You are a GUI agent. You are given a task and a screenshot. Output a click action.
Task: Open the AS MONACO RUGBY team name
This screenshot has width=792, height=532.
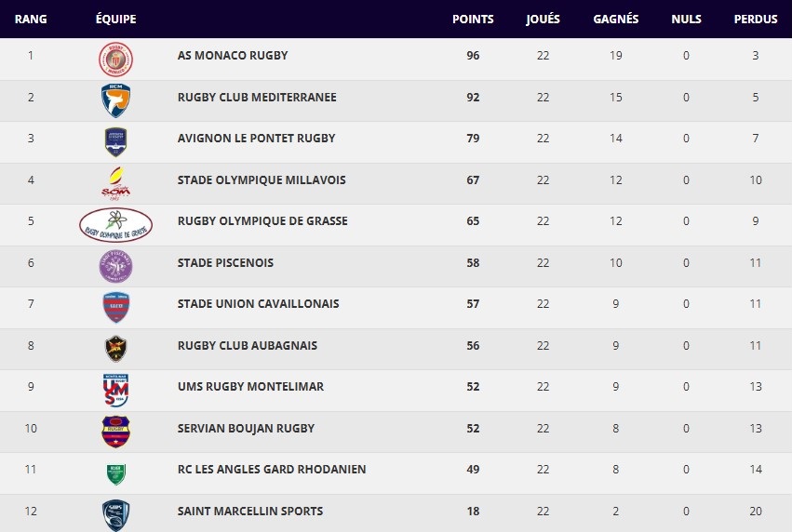(233, 56)
